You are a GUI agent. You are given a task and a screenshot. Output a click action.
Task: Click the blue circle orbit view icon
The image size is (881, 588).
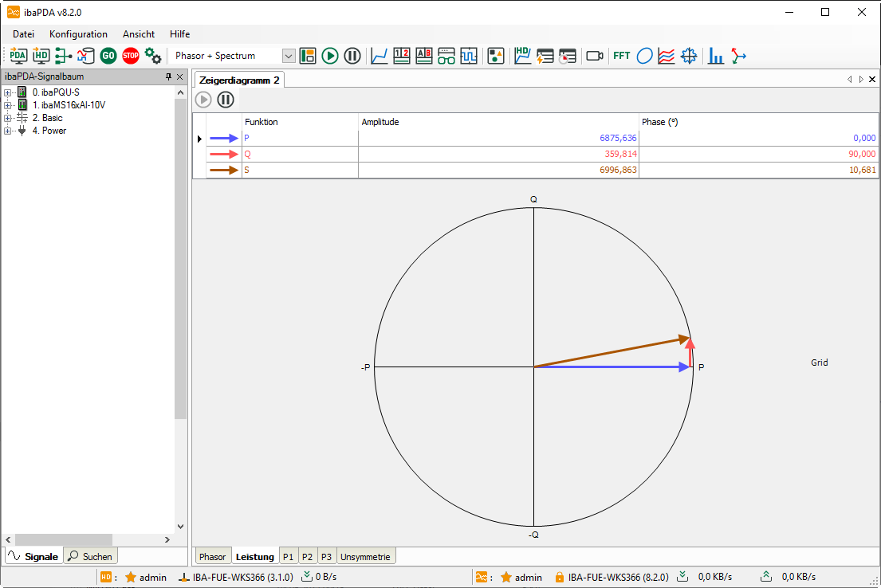[x=644, y=56]
